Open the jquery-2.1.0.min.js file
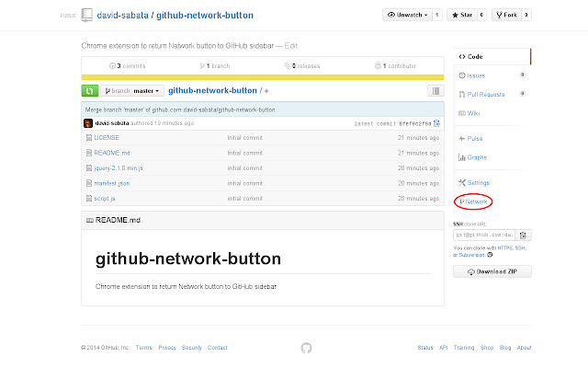Screen dimensions: 588x368 pyautogui.click(x=119, y=168)
